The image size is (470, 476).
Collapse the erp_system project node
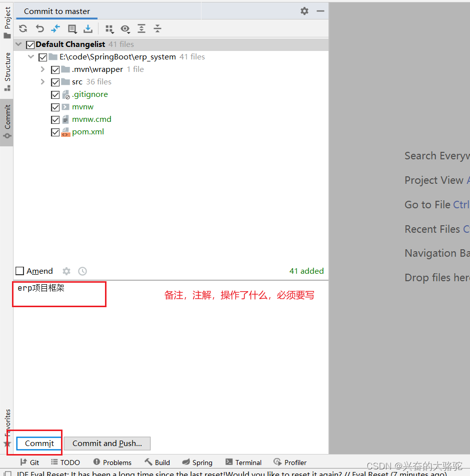[31, 56]
